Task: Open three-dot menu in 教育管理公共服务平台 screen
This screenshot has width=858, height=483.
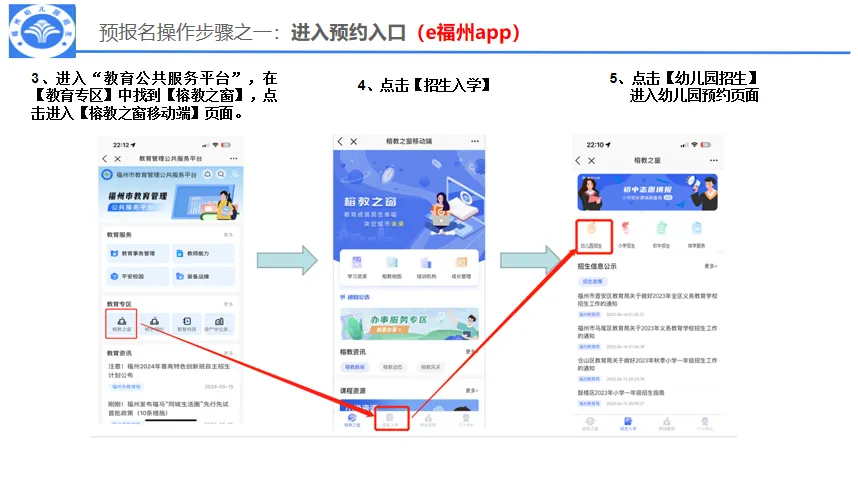Action: point(234,158)
